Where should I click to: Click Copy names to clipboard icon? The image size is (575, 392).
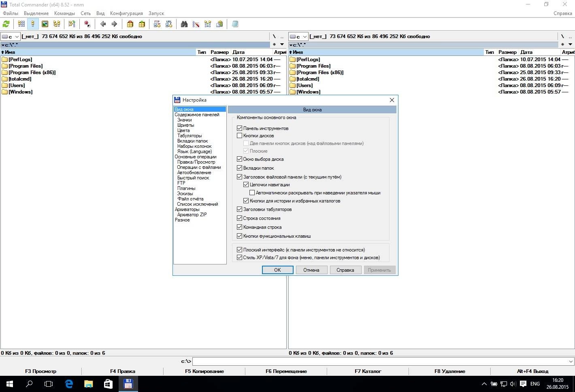click(x=219, y=24)
